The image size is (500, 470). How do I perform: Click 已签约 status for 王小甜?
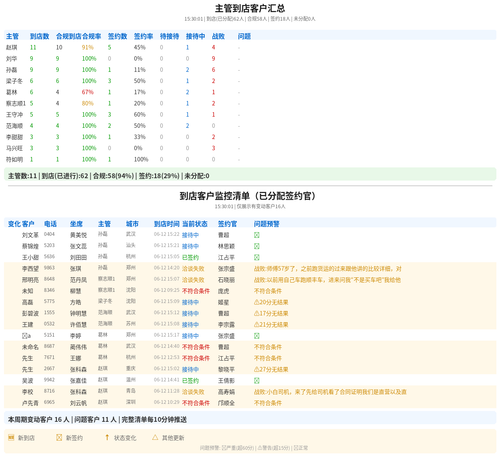tap(190, 257)
